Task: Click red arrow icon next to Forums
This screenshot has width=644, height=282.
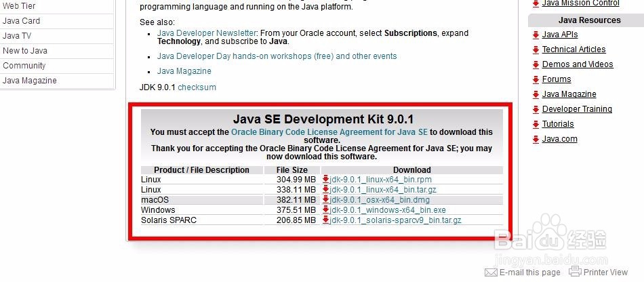Action: (536, 79)
